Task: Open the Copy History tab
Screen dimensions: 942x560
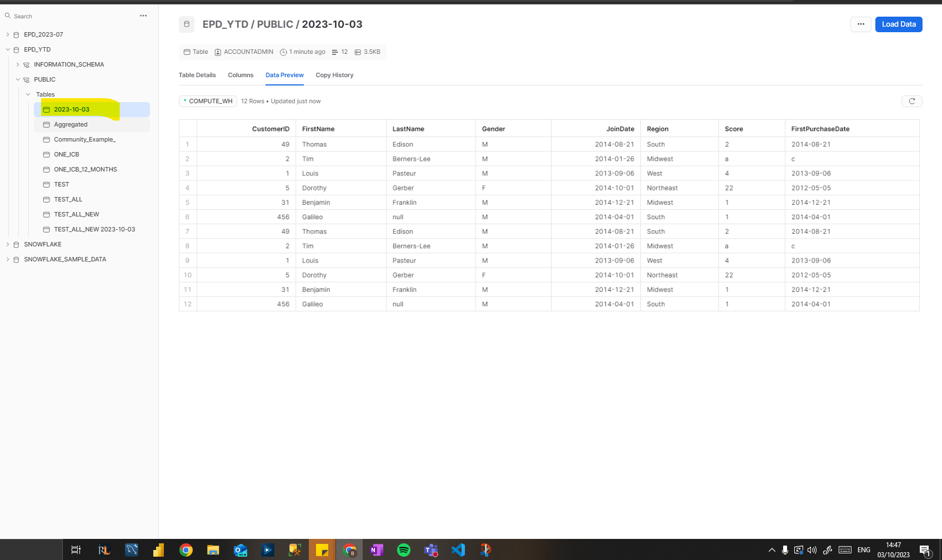Action: pos(334,75)
